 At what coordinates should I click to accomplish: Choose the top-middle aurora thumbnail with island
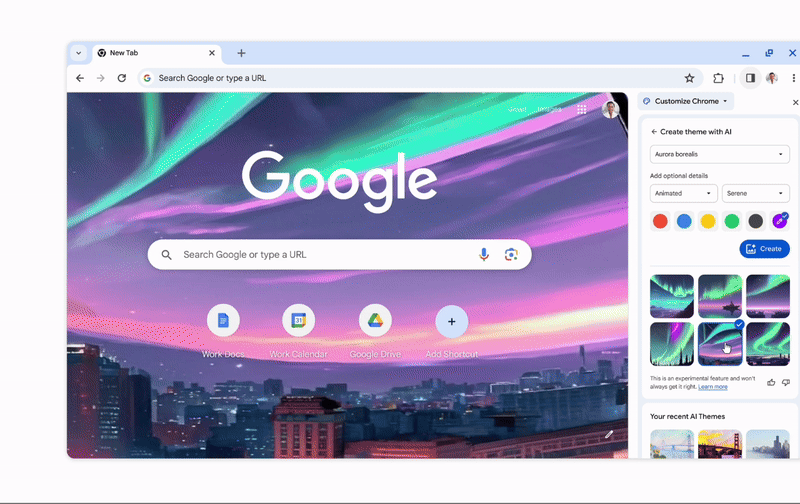coord(720,296)
